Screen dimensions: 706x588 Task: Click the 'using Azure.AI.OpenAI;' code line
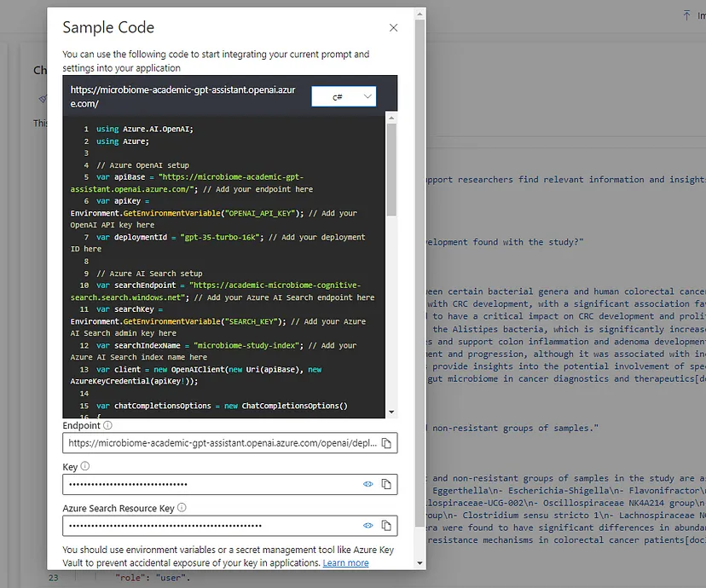click(145, 130)
